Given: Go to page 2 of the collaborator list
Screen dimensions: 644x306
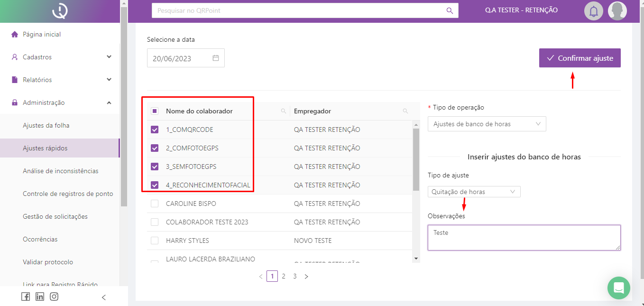Looking at the screenshot, I should coord(284,276).
